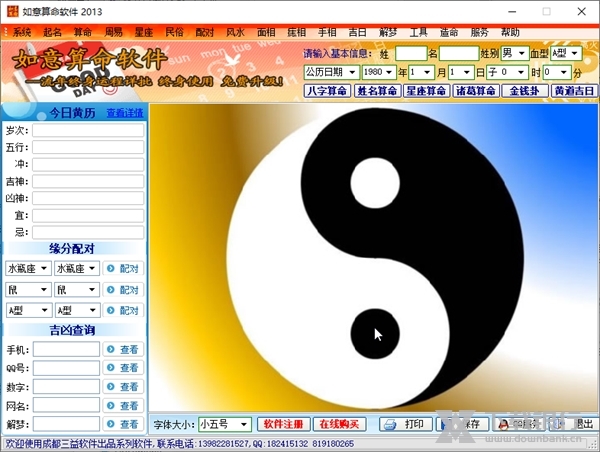This screenshot has height=452, width=600.
Task: Click the 五行 field
Action: click(88, 147)
